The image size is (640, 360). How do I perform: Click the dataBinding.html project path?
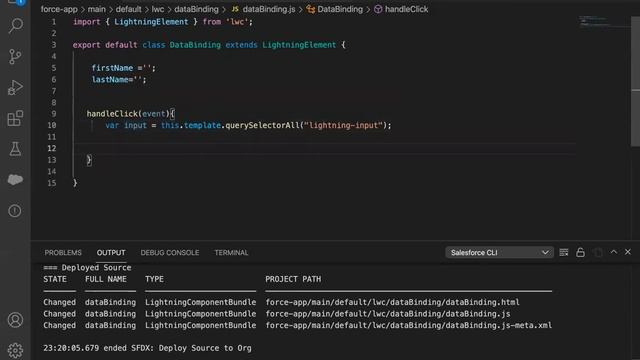(x=392, y=302)
